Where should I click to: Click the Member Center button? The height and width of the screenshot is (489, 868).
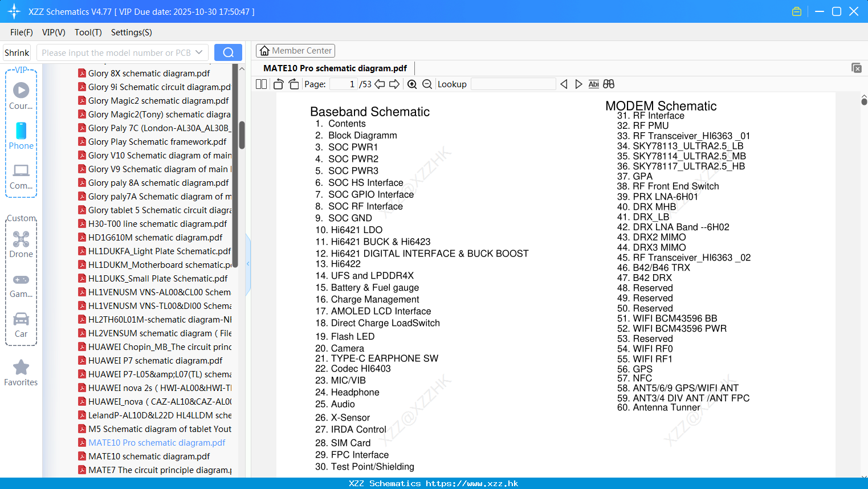click(295, 51)
